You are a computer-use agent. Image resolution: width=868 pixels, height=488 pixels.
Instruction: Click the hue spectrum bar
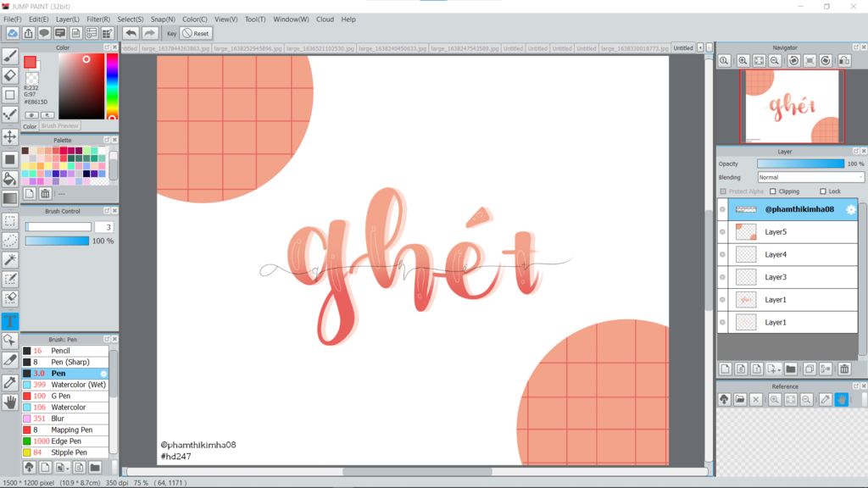coord(112,87)
